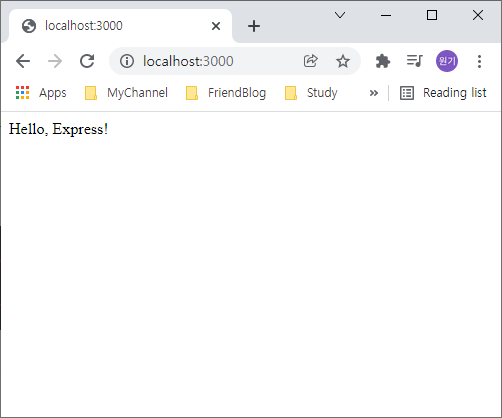Screen dimensions: 502x418
Task: Open the Reading list panel
Action: 443,93
